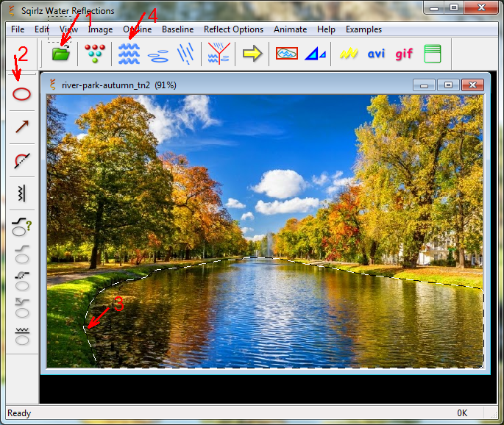Click the green window panel icon

click(x=433, y=54)
